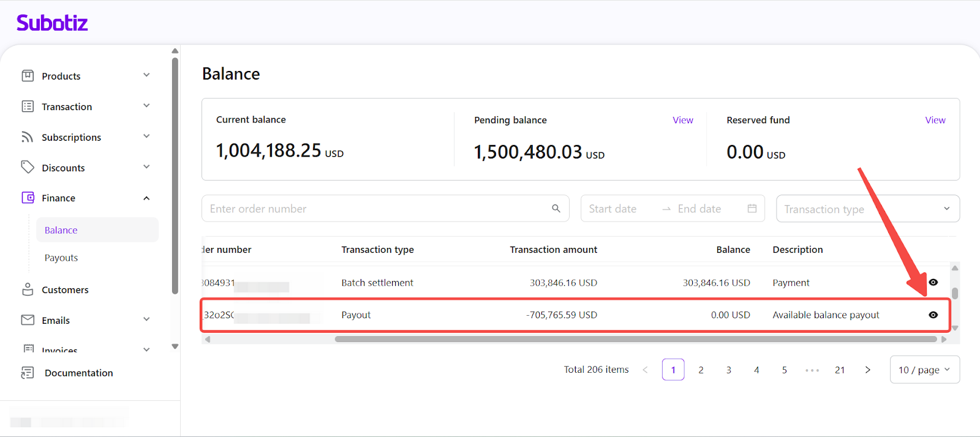Click the Subotiz logo

(52, 23)
